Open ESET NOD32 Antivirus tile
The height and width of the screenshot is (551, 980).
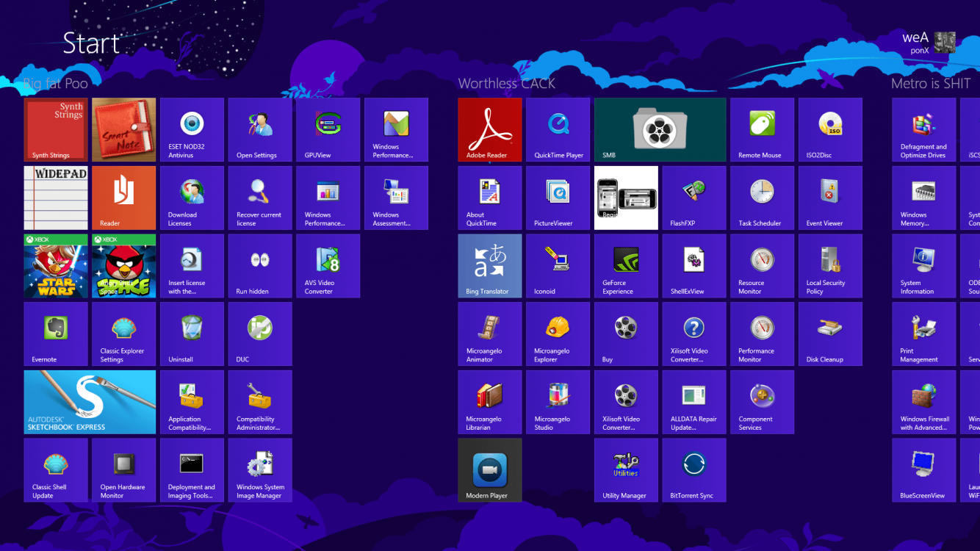point(192,129)
